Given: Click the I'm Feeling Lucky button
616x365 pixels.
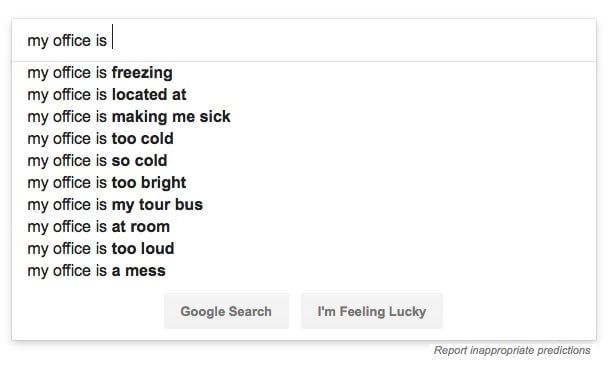Looking at the screenshot, I should pos(372,311).
